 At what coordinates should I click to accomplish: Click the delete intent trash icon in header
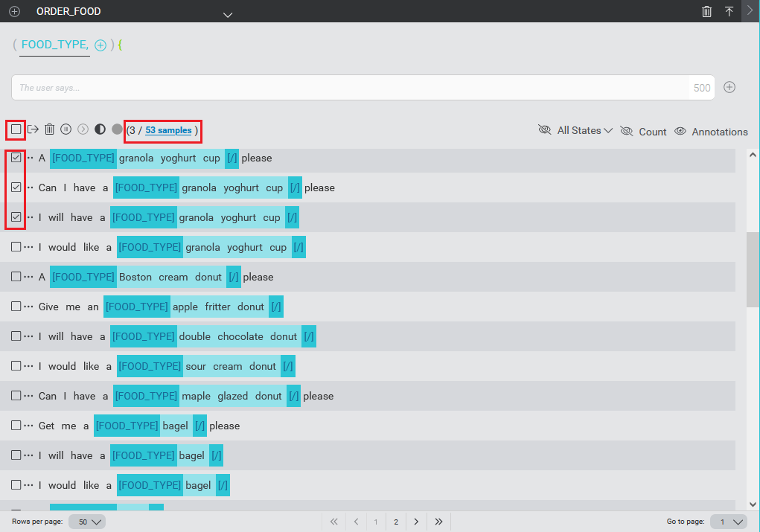706,12
